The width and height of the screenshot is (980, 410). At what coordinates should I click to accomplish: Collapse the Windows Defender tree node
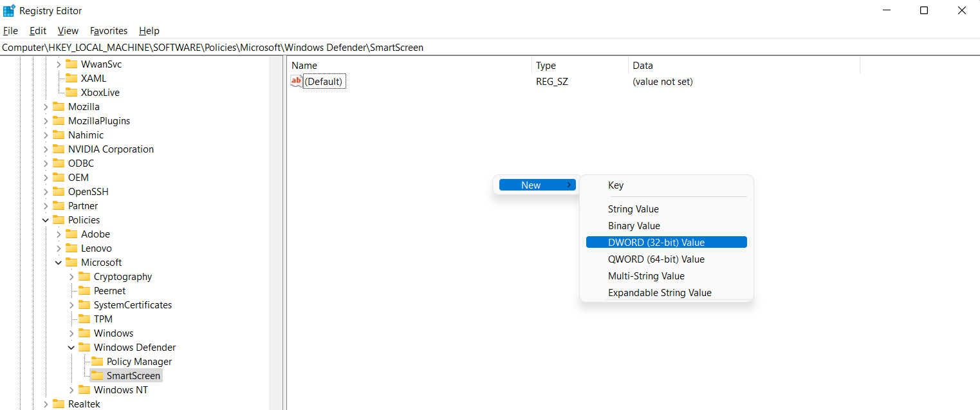click(71, 348)
